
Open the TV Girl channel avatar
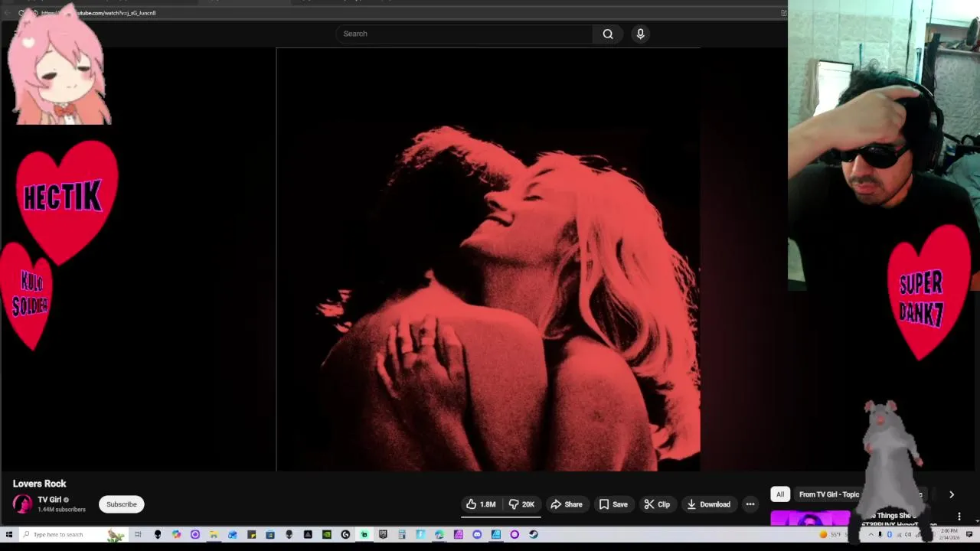coord(22,504)
